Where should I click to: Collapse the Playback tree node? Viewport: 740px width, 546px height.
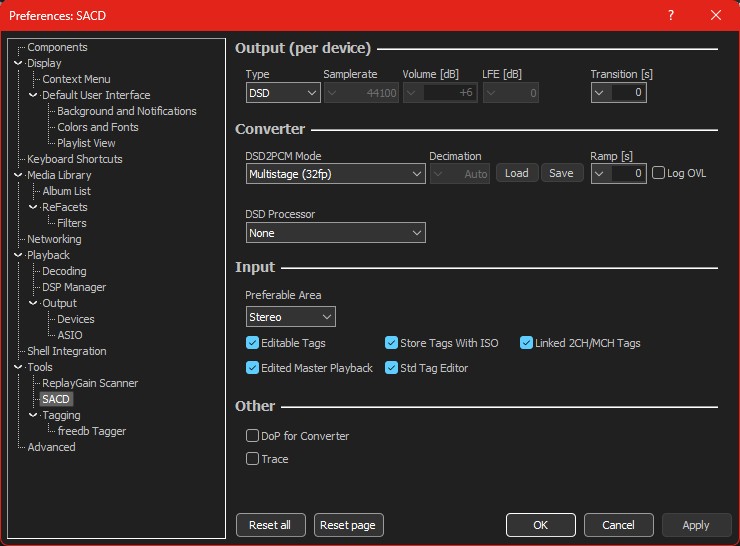[x=18, y=255]
